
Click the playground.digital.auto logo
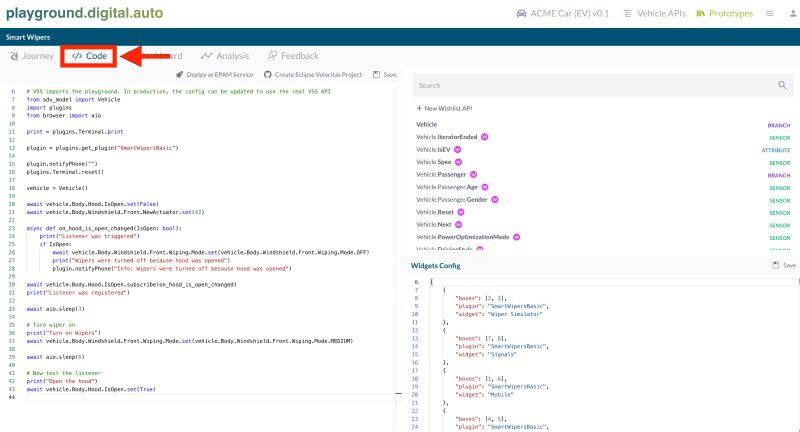84,13
